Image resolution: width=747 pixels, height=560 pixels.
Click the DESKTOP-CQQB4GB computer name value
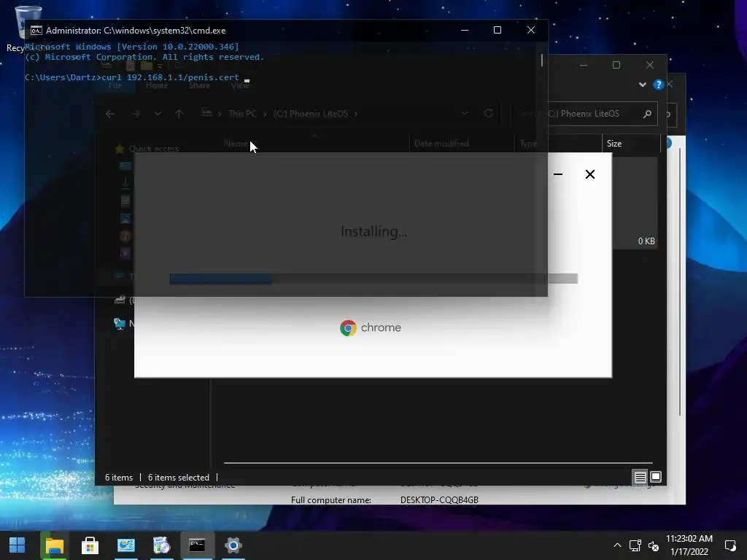point(439,500)
